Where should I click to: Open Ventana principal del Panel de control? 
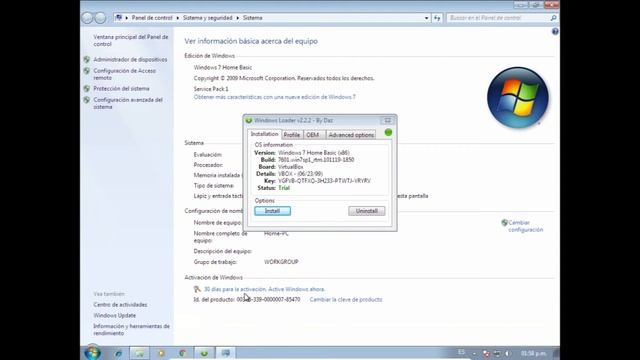[131, 40]
